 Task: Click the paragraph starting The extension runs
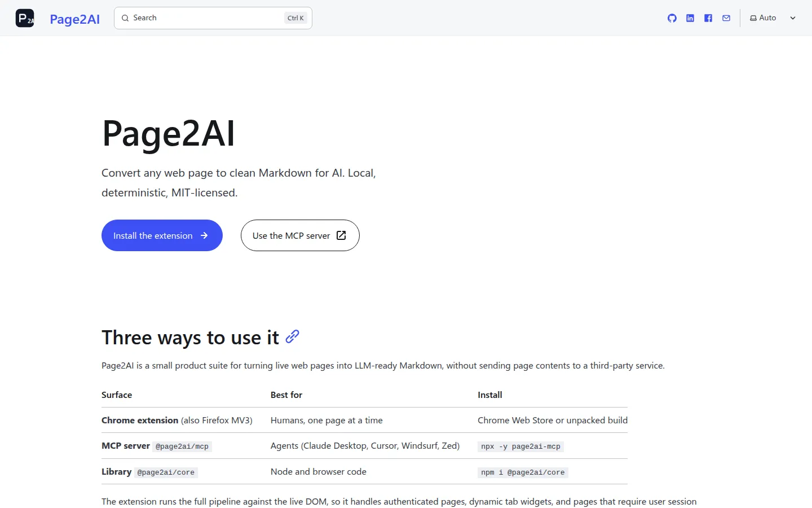pyautogui.click(x=399, y=502)
